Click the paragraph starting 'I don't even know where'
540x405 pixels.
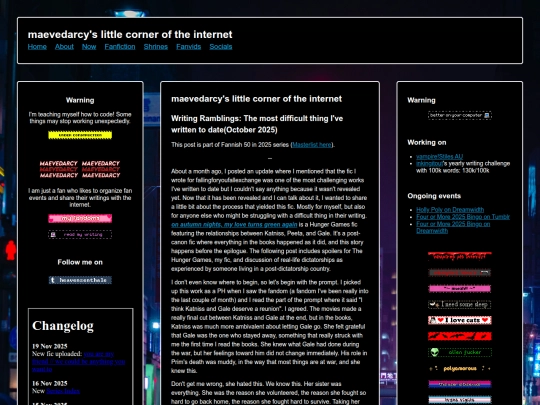270,326
